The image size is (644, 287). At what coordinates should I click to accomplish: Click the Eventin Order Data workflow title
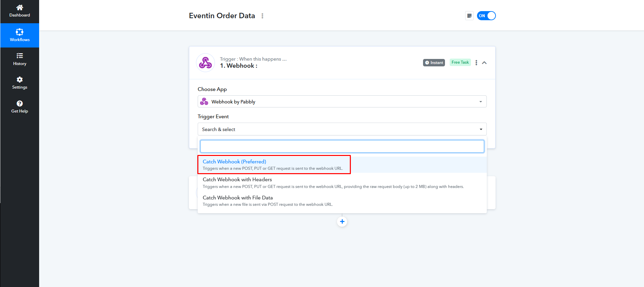click(222, 16)
